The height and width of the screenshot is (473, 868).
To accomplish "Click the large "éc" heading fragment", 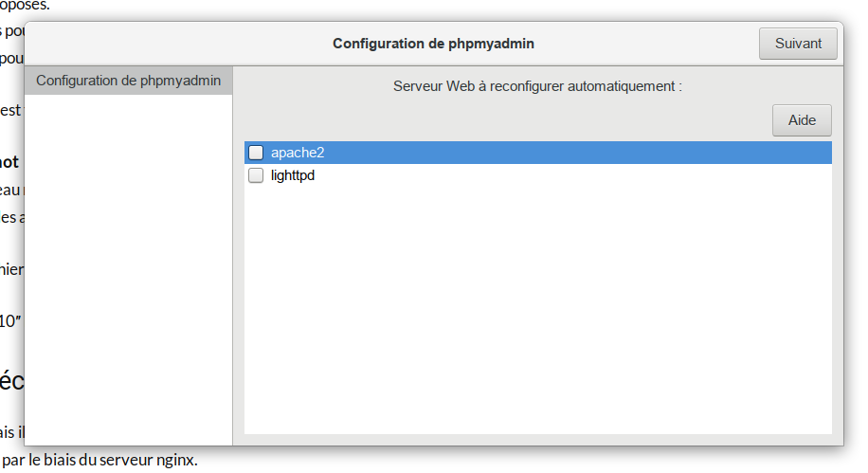I will coord(11,381).
